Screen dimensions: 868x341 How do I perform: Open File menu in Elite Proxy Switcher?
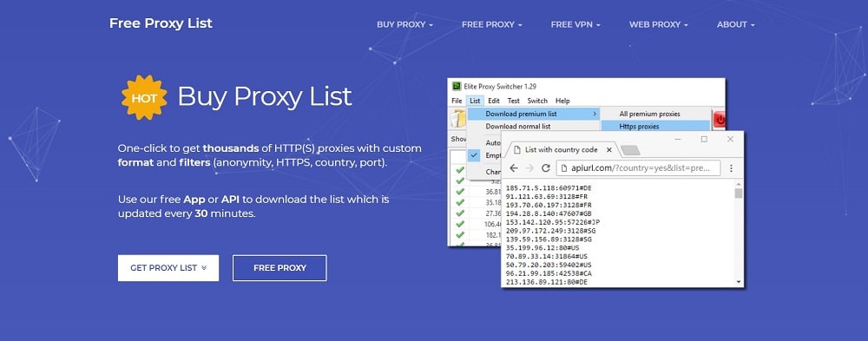pos(457,101)
